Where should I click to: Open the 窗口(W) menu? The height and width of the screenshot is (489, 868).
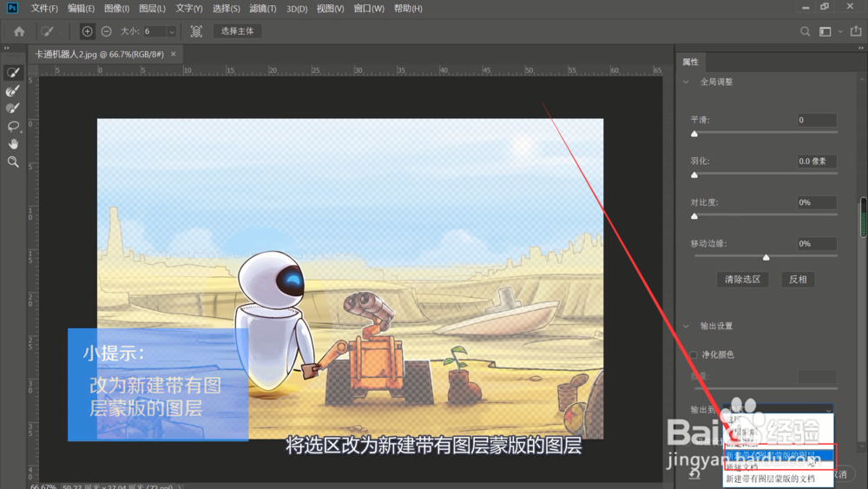pos(369,9)
